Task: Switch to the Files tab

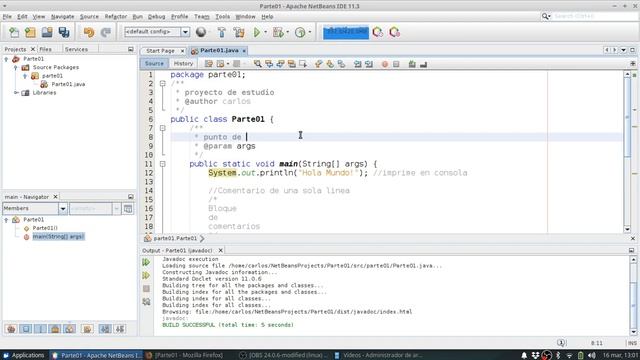Action: tap(45, 49)
